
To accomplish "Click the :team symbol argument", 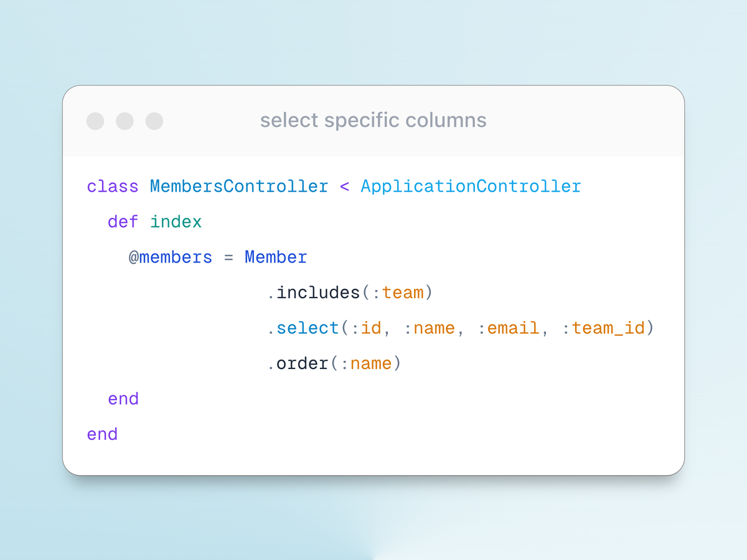I will (x=397, y=293).
